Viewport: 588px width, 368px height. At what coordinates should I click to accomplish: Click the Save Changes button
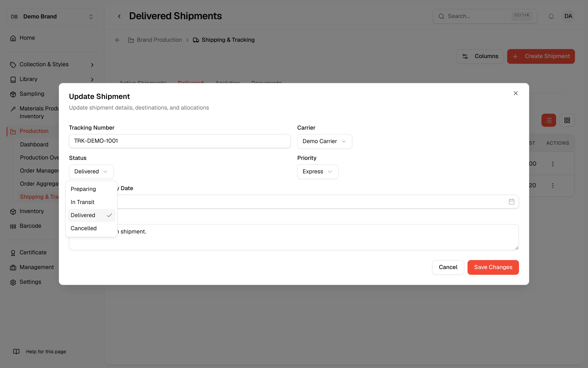click(x=493, y=267)
